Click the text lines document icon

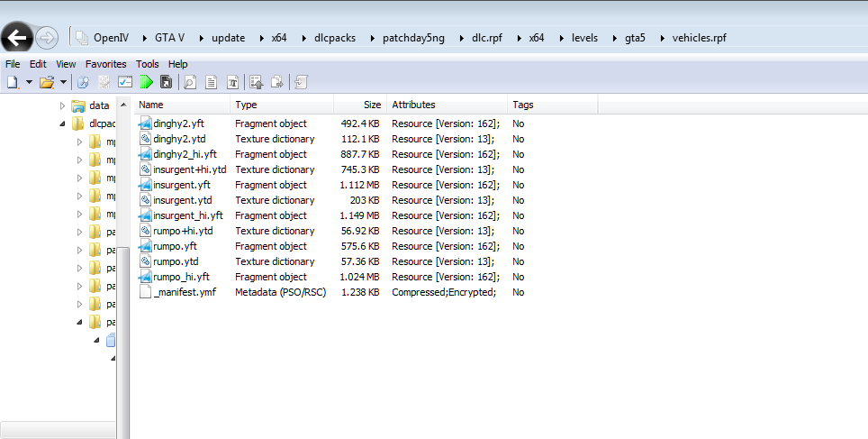click(211, 83)
